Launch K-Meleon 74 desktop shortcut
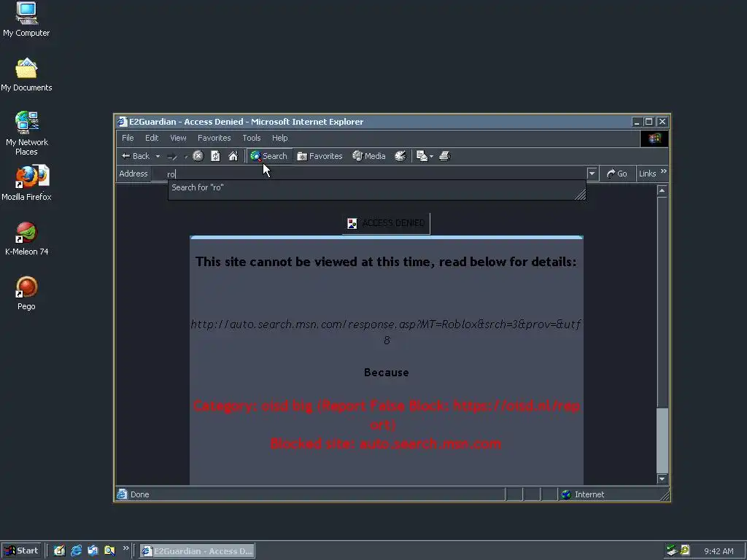747x560 pixels. pyautogui.click(x=26, y=238)
